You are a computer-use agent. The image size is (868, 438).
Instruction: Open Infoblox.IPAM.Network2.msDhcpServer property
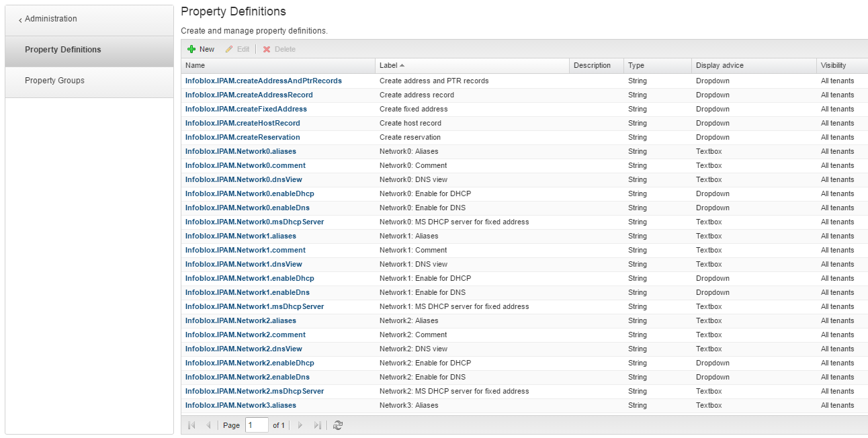(255, 391)
